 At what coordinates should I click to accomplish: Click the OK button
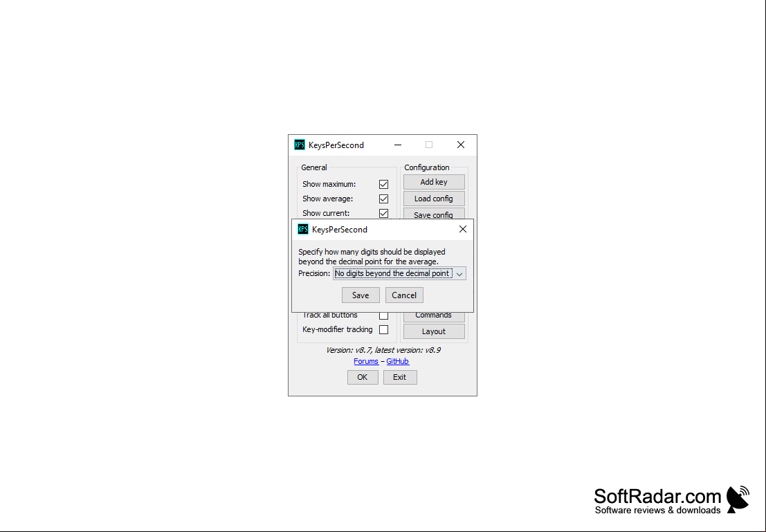click(x=363, y=377)
